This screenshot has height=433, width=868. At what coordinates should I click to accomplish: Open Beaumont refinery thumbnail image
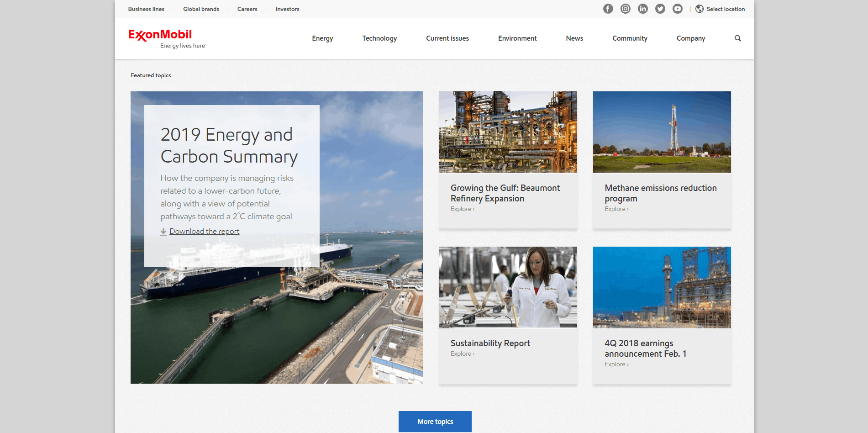(508, 132)
